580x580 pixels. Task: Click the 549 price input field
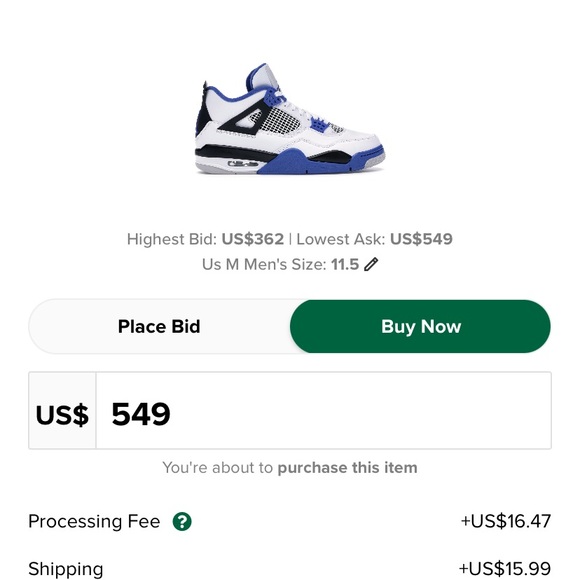pyautogui.click(x=324, y=411)
